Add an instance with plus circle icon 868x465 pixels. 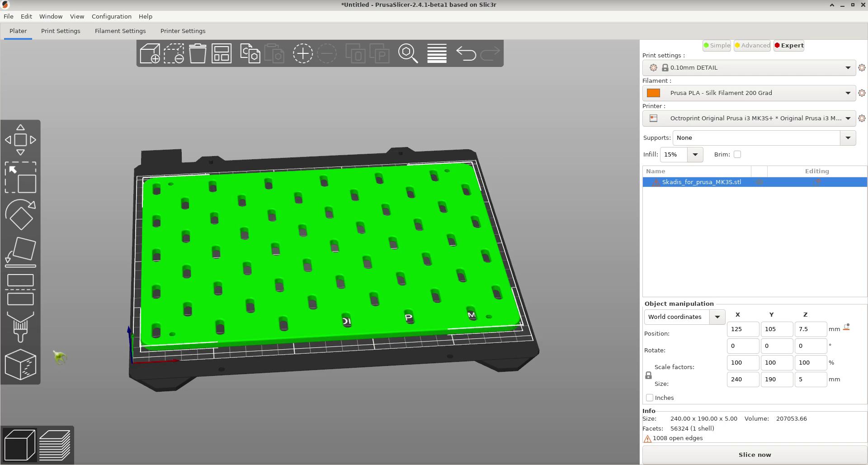click(x=302, y=53)
